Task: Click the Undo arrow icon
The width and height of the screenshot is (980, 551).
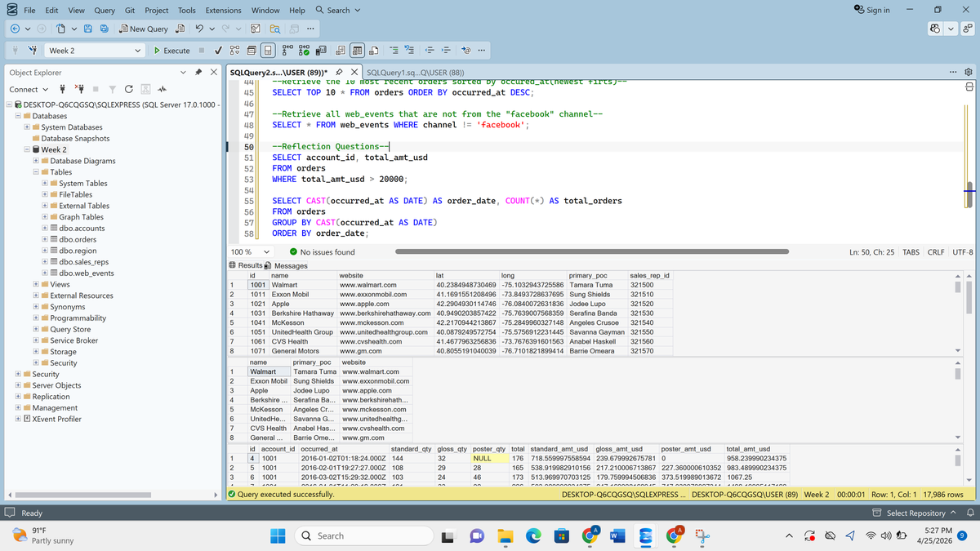Action: coord(199,29)
